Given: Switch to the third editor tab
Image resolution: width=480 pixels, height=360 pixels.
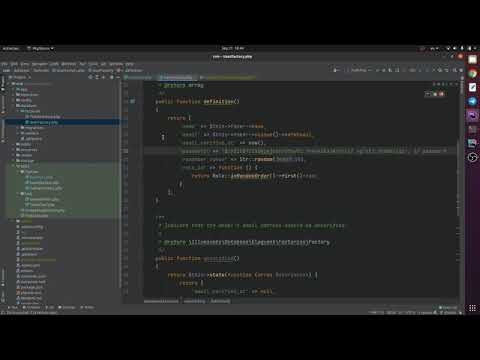Looking at the screenshot, I should (227, 77).
